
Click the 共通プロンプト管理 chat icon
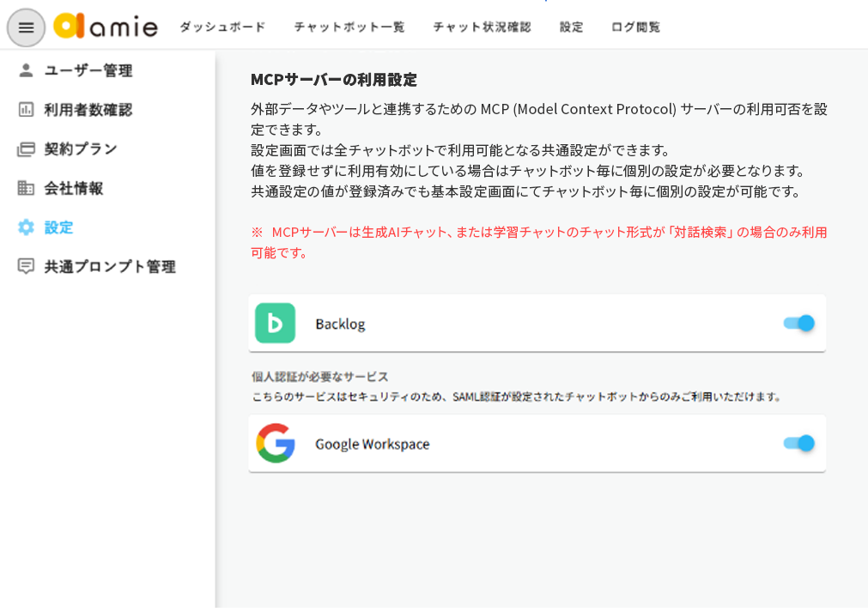pyautogui.click(x=26, y=266)
